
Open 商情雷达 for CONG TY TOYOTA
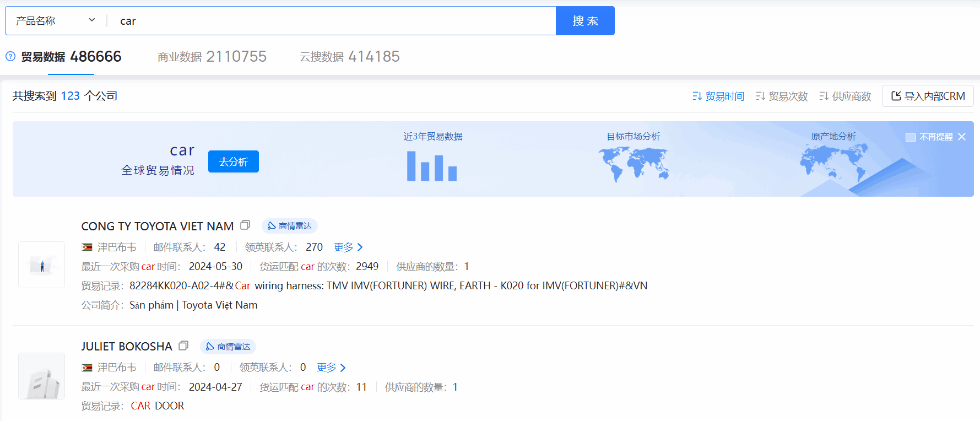click(289, 226)
